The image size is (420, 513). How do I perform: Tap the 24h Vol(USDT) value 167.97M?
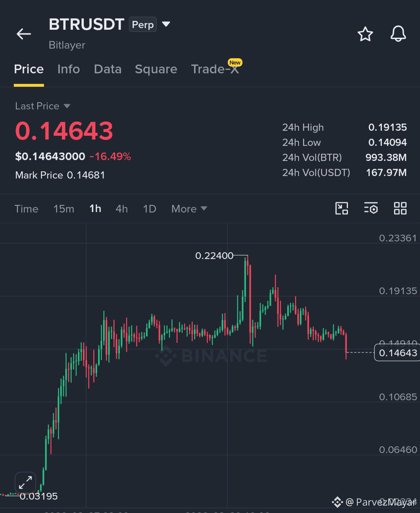click(x=386, y=173)
